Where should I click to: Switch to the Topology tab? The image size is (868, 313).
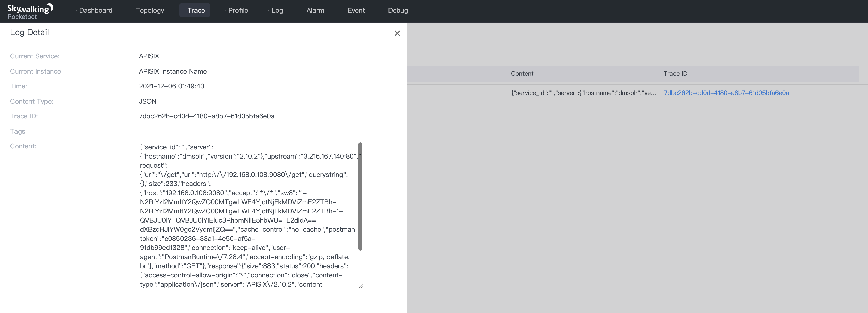(x=149, y=10)
